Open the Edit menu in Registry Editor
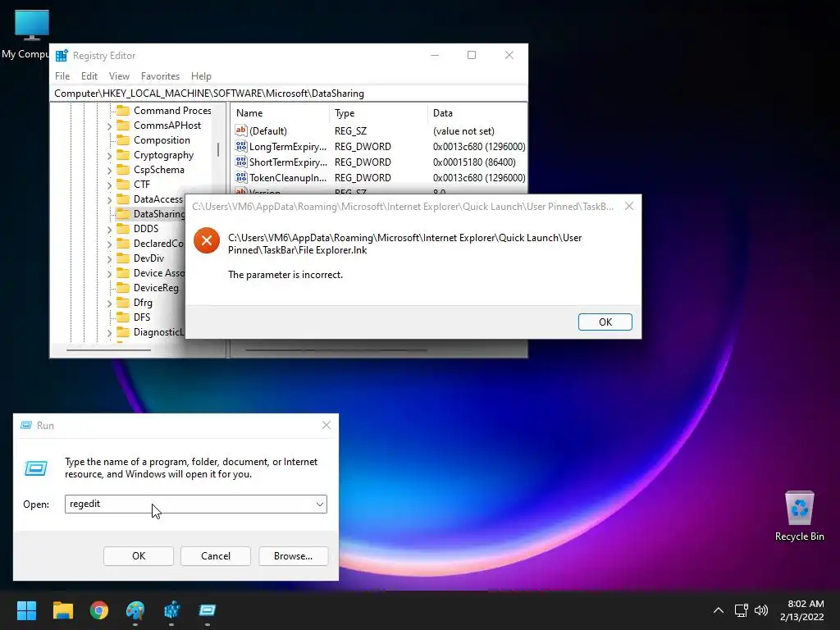This screenshot has width=840, height=630. pyautogui.click(x=89, y=76)
